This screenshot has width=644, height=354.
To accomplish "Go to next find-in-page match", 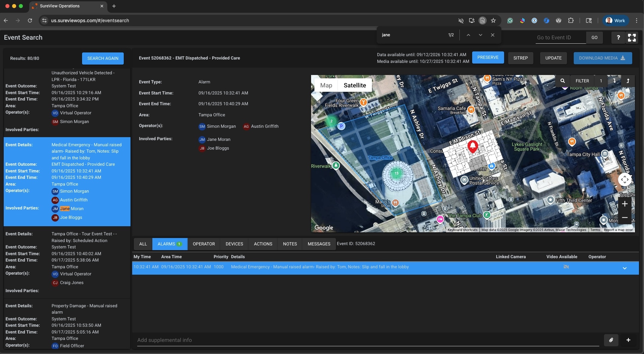I will pos(480,35).
